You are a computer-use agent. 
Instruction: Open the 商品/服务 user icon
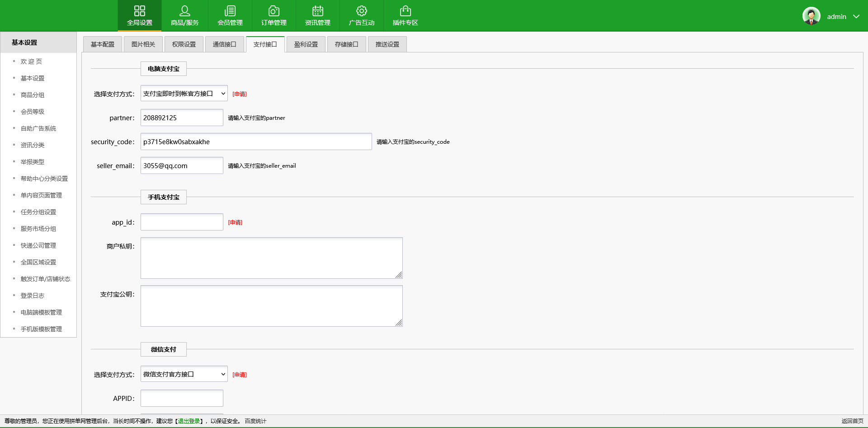pos(184,11)
